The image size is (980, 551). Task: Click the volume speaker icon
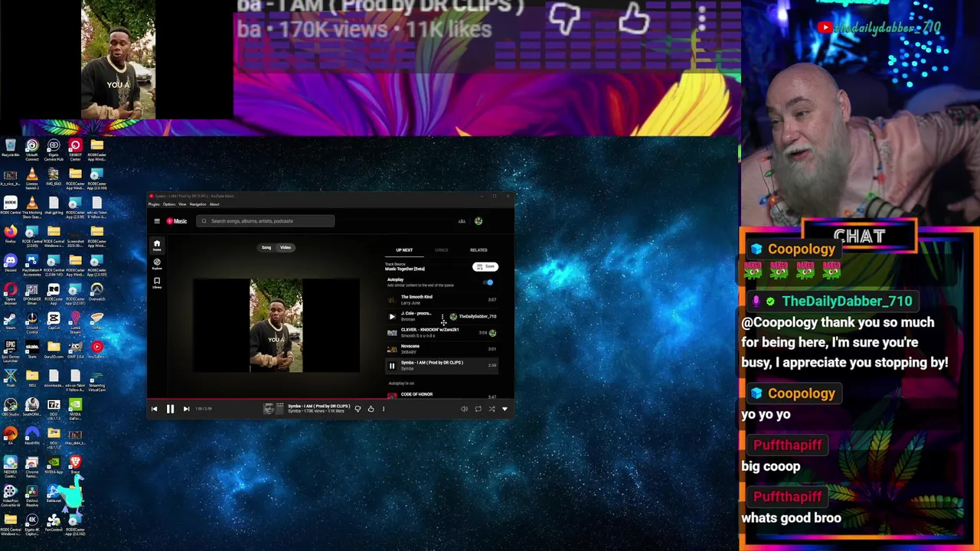coord(464,409)
